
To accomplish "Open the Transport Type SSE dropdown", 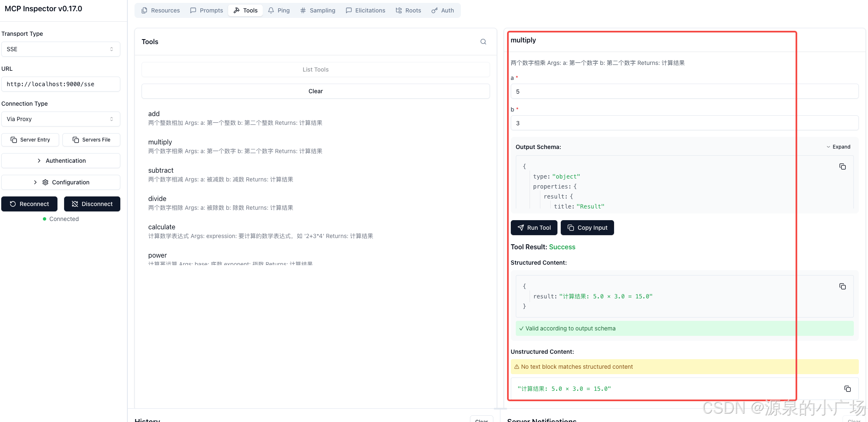I will [x=60, y=49].
